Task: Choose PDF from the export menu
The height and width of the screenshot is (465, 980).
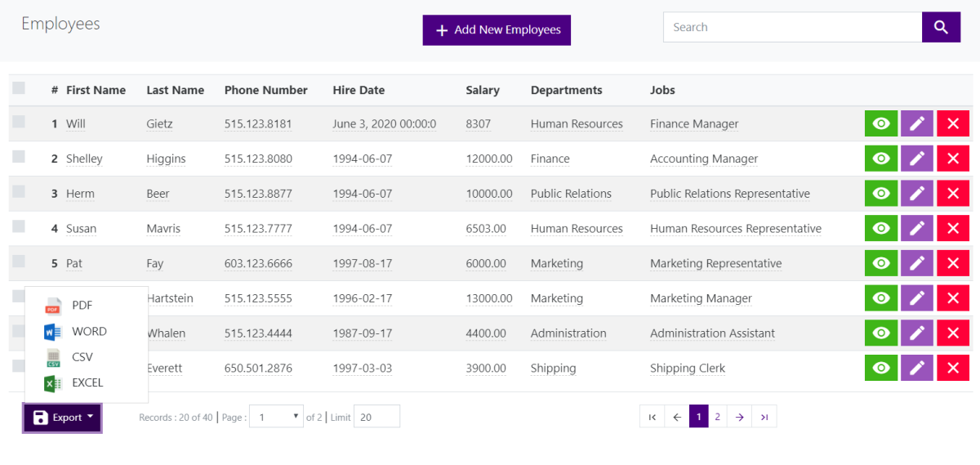Action: point(82,306)
